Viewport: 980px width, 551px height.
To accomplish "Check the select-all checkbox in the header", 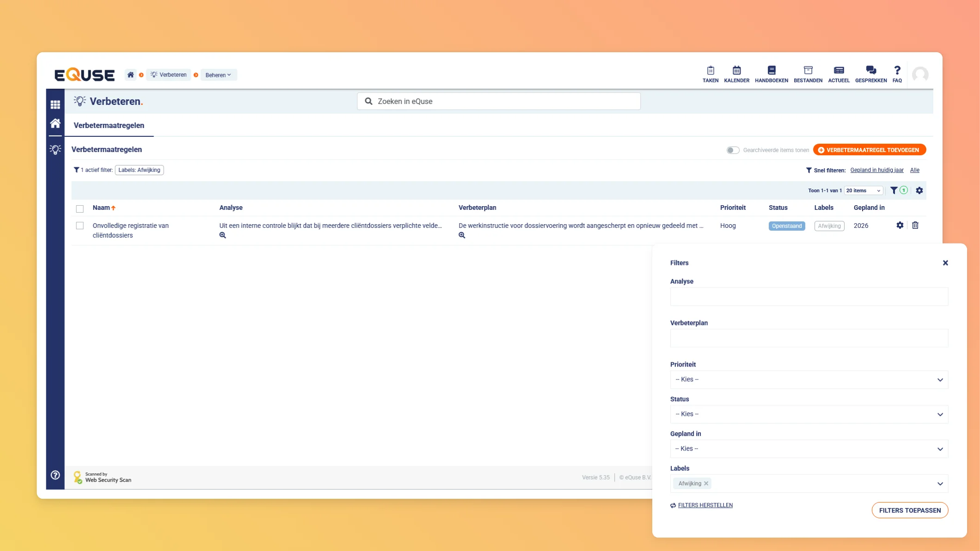I will (80, 208).
